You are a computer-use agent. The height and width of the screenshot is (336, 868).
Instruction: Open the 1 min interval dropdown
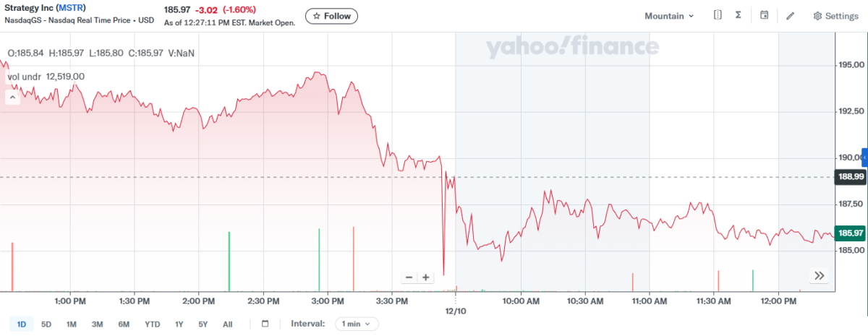(357, 324)
